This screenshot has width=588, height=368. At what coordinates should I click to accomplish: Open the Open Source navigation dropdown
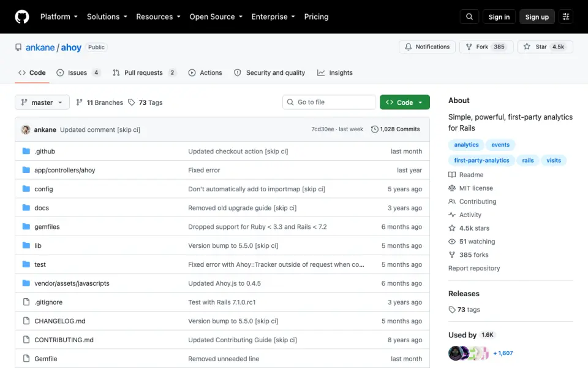coord(216,17)
